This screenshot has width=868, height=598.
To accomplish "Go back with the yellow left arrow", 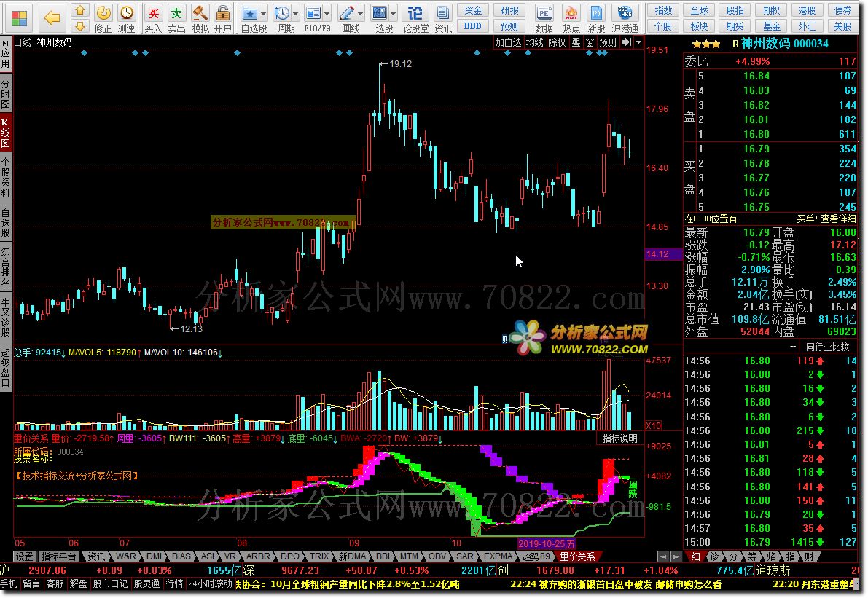I will (52, 17).
